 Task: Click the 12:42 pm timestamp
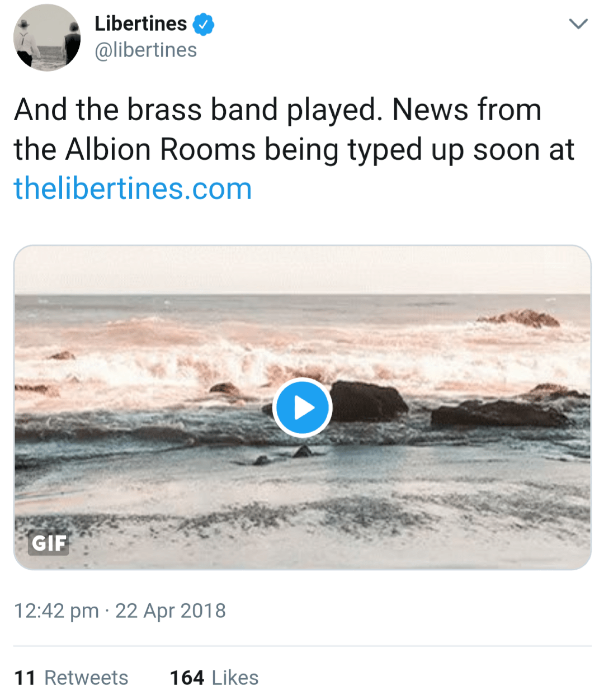[56, 611]
